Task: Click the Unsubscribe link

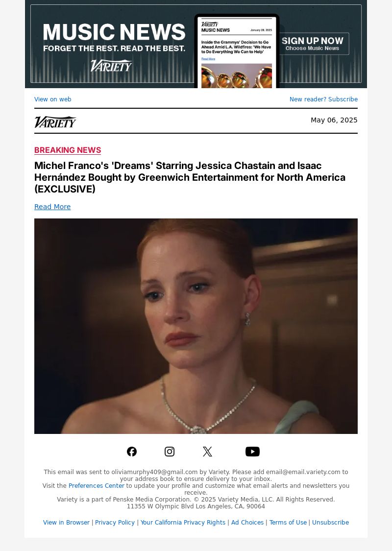Action: click(x=330, y=523)
